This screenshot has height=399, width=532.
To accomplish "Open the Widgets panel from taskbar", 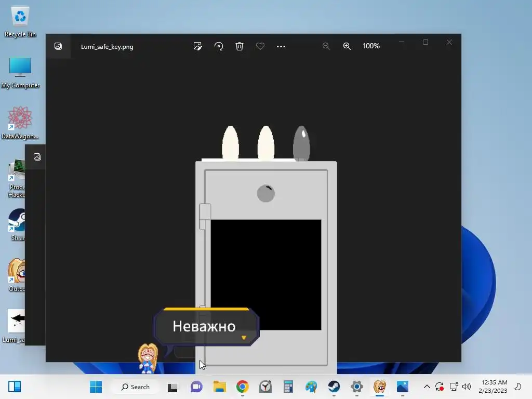I will click(x=15, y=387).
